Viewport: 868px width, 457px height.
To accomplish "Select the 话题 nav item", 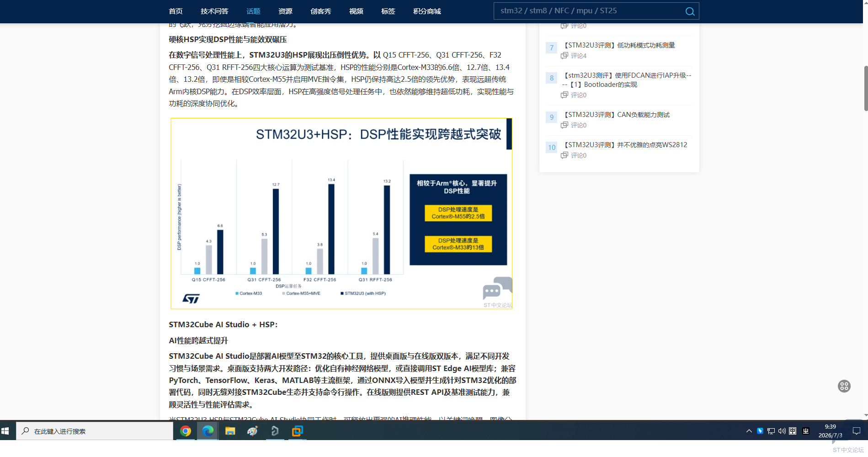I will pyautogui.click(x=253, y=11).
